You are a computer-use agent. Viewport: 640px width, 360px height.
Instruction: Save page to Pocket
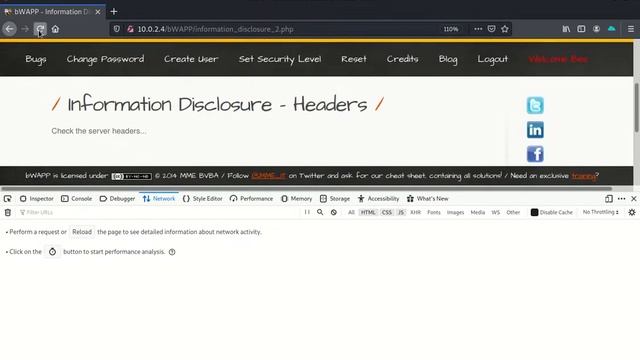491,29
